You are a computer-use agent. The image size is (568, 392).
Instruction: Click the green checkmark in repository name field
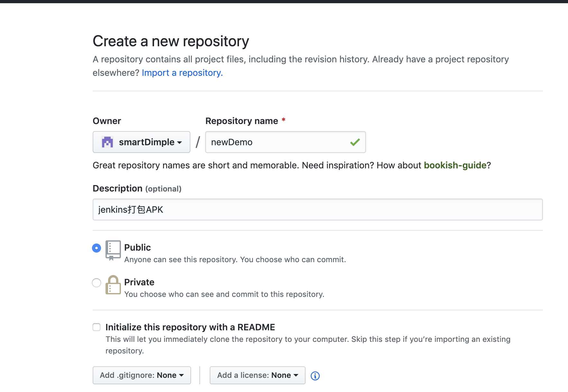click(x=355, y=142)
